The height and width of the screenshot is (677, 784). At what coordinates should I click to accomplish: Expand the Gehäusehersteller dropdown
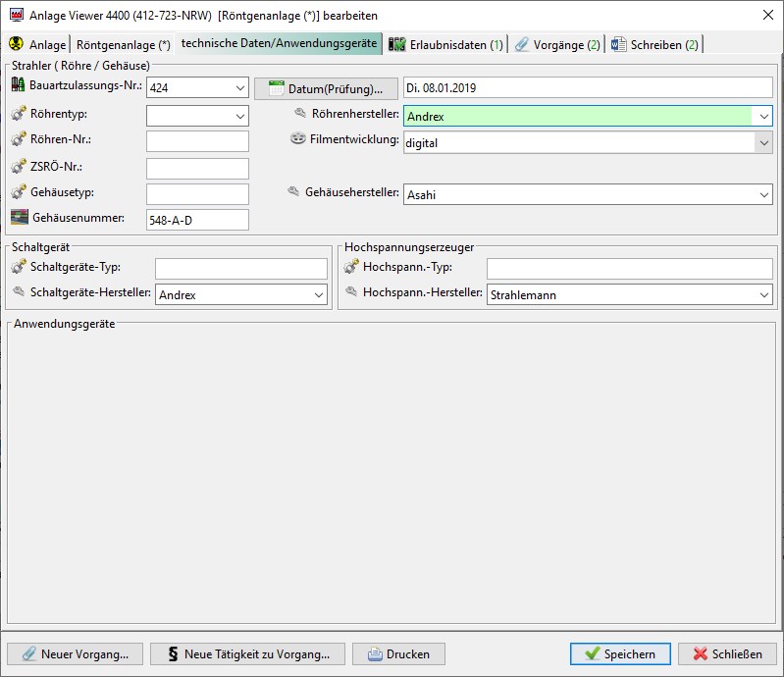763,195
